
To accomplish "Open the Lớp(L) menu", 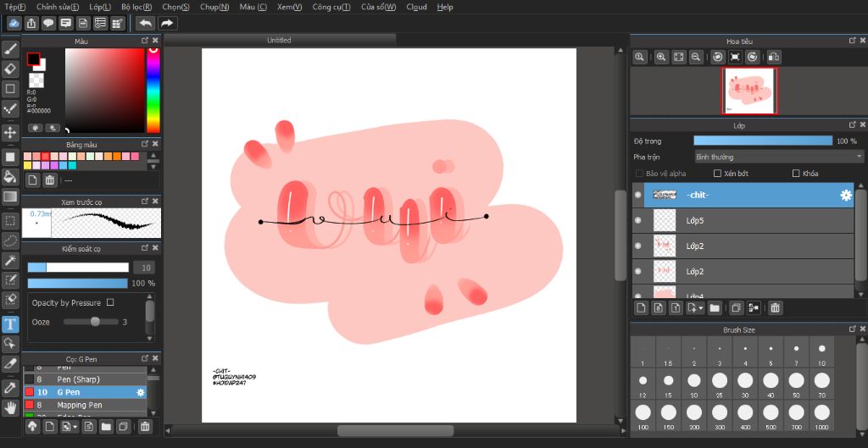I will coord(100,7).
